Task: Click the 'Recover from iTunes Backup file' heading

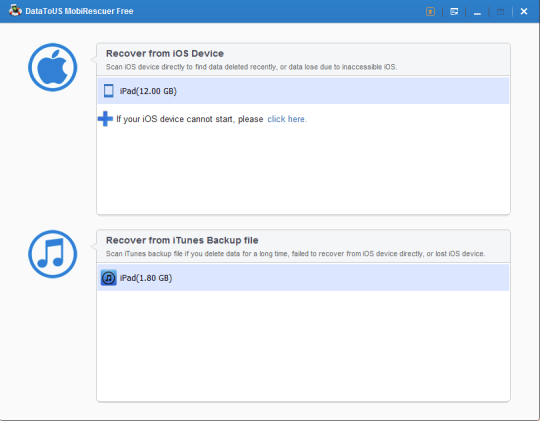Action: point(182,240)
